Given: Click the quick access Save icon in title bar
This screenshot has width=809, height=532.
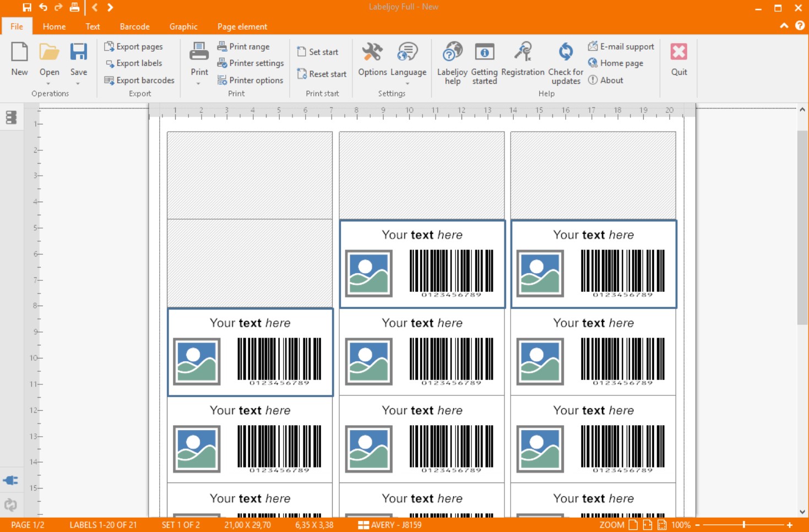Looking at the screenshot, I should (26, 7).
